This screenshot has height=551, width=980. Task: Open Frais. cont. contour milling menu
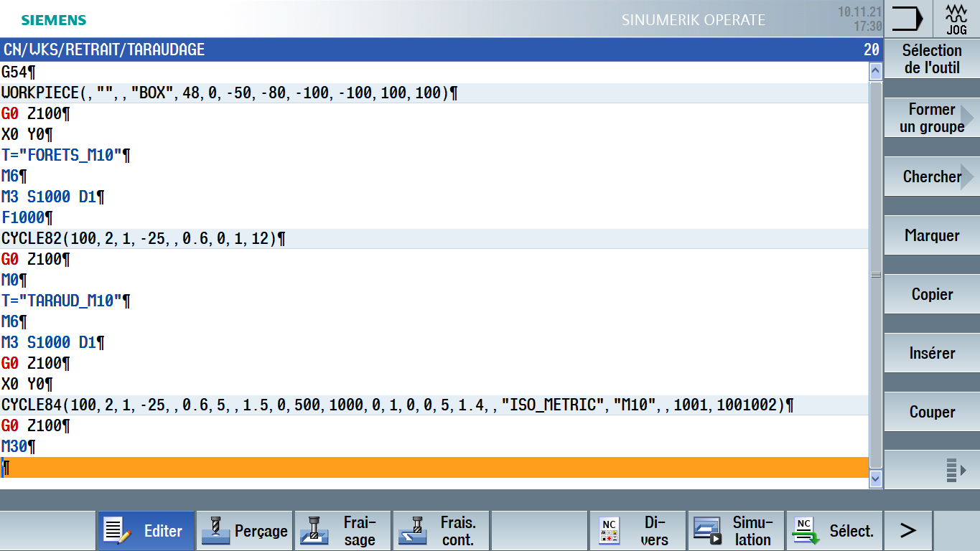point(441,531)
